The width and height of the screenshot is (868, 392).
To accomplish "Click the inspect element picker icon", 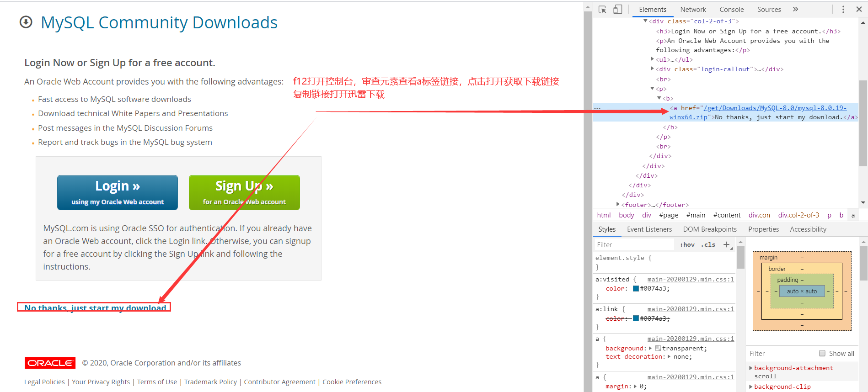I will pyautogui.click(x=602, y=9).
